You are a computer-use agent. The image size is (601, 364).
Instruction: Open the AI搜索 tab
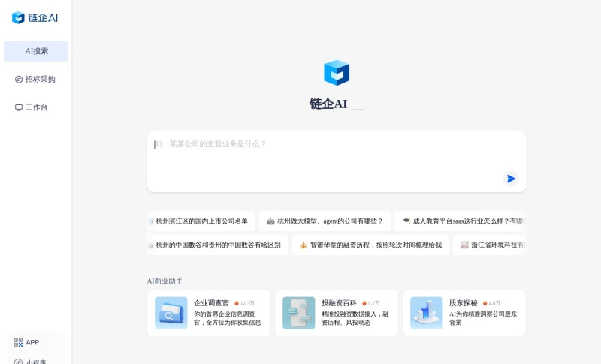tap(36, 51)
